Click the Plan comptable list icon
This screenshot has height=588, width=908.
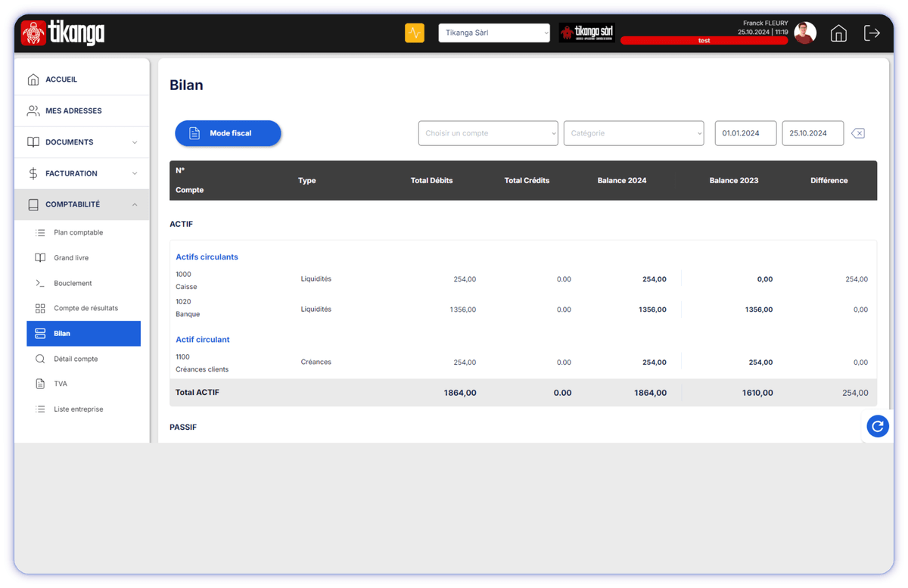pyautogui.click(x=40, y=232)
